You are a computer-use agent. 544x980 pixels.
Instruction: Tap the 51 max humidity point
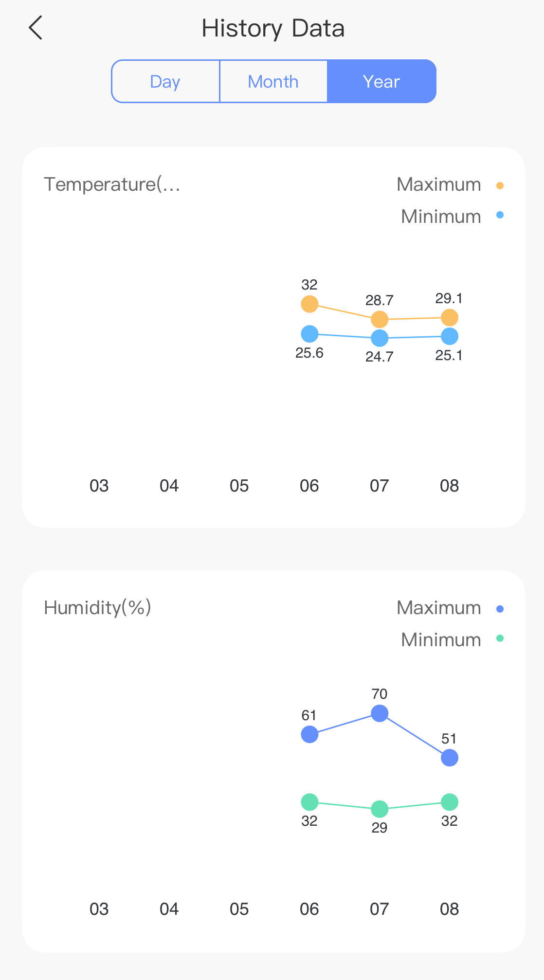point(450,758)
